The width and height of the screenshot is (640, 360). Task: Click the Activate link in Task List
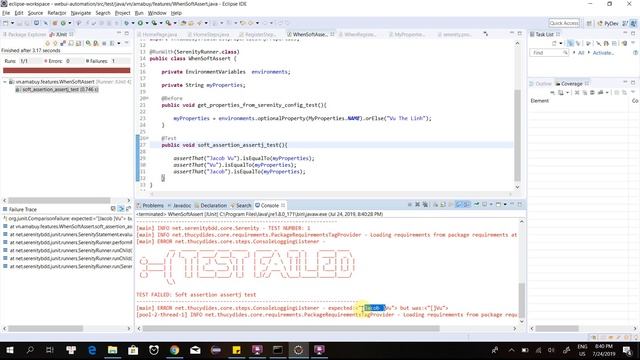pyautogui.click(x=603, y=53)
